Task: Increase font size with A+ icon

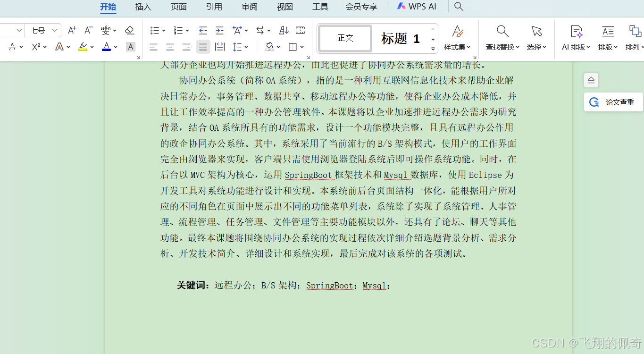Action: pyautogui.click(x=72, y=30)
